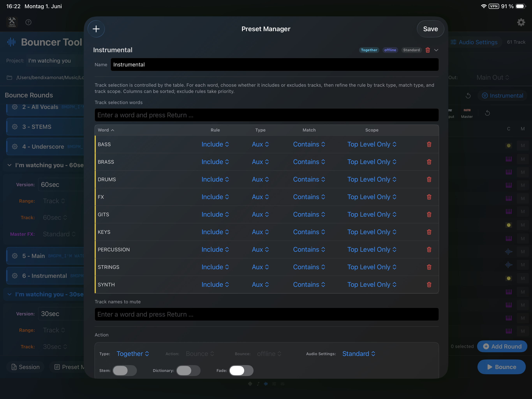532x399 pixels.
Task: Select the Master output icon
Action: pyautogui.click(x=467, y=113)
